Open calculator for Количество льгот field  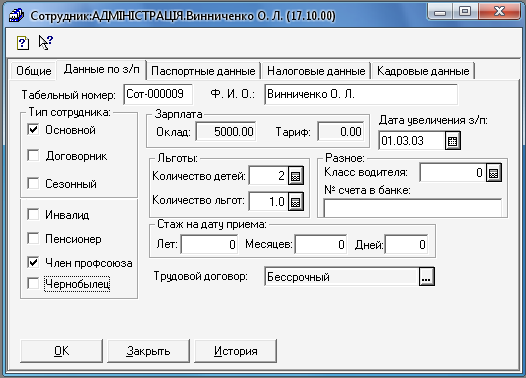pyautogui.click(x=296, y=202)
